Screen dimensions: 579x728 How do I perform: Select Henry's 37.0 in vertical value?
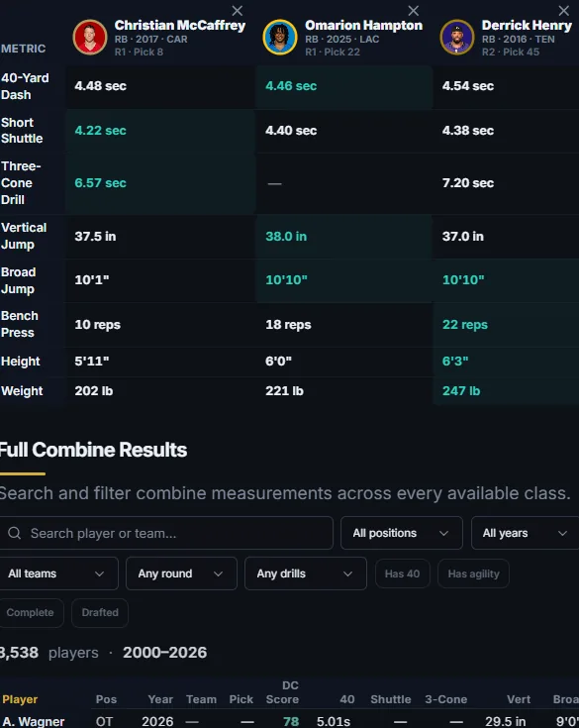click(x=462, y=237)
